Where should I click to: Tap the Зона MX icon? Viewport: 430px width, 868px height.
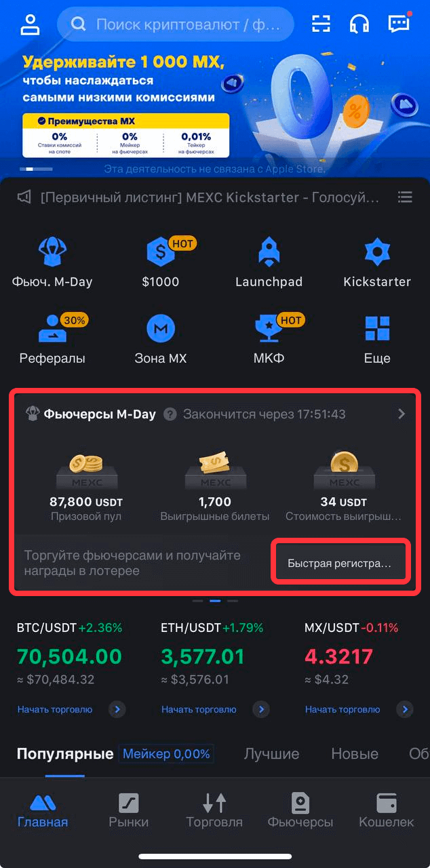pos(161,330)
